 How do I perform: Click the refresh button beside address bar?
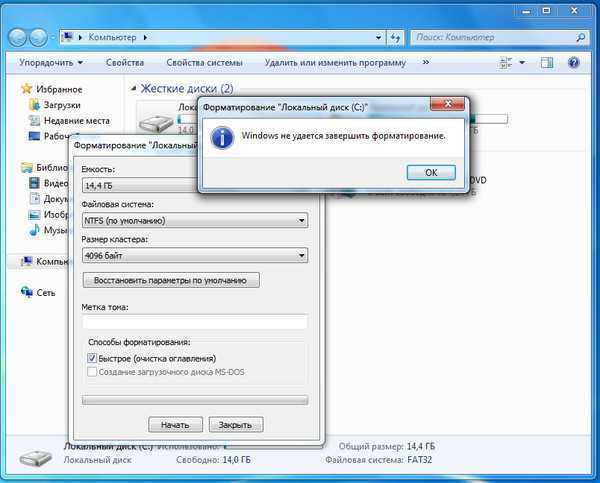(x=395, y=38)
